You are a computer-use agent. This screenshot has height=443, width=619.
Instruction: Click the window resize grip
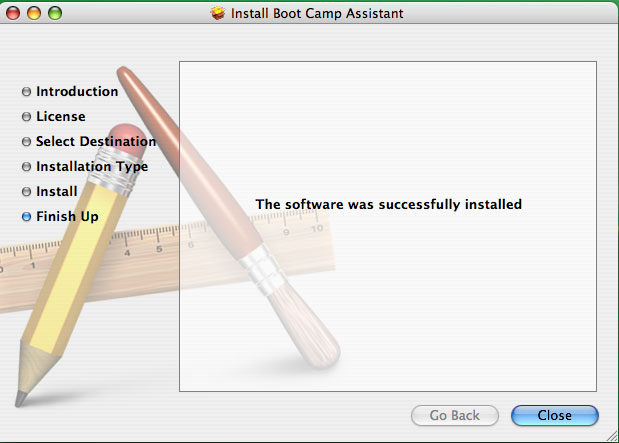coord(612,436)
